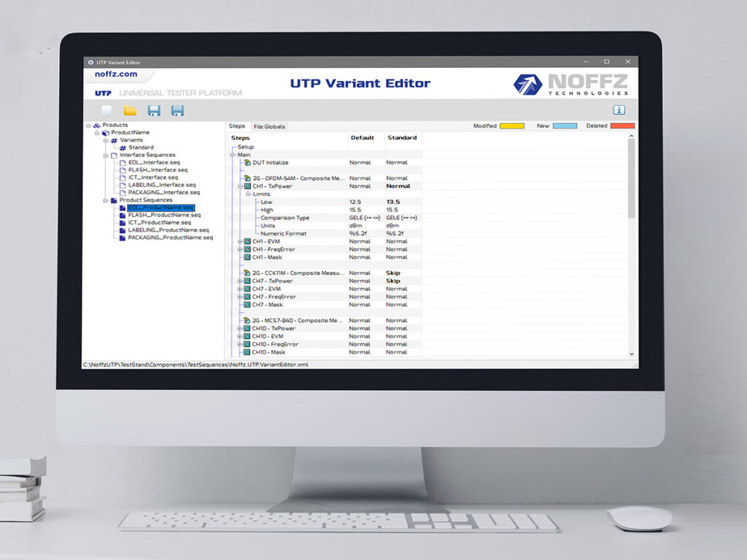This screenshot has width=747, height=560.
Task: Click the steps list scrollbar up arrow
Action: click(x=632, y=136)
